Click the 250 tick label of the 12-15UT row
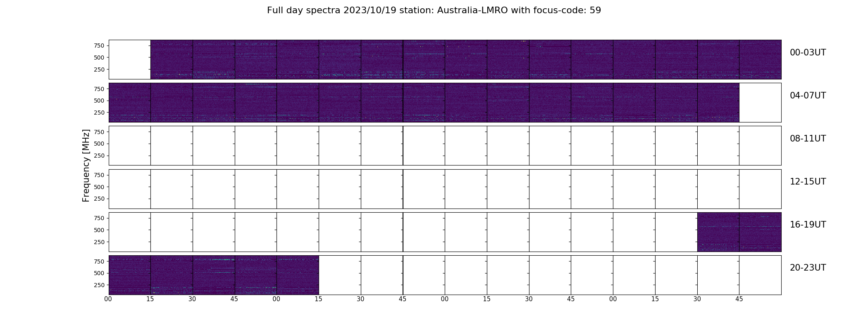The height and width of the screenshot is (331, 868). tap(99, 199)
